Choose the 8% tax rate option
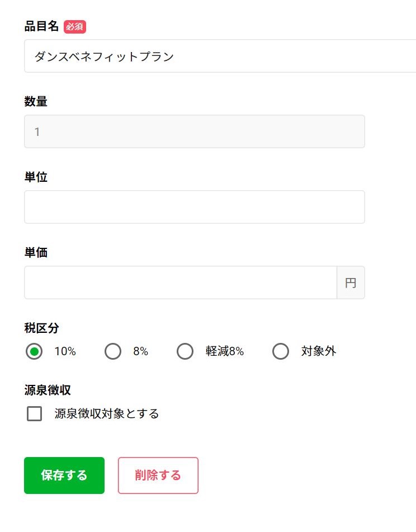Image resolution: width=416 pixels, height=532 pixels. click(x=113, y=351)
